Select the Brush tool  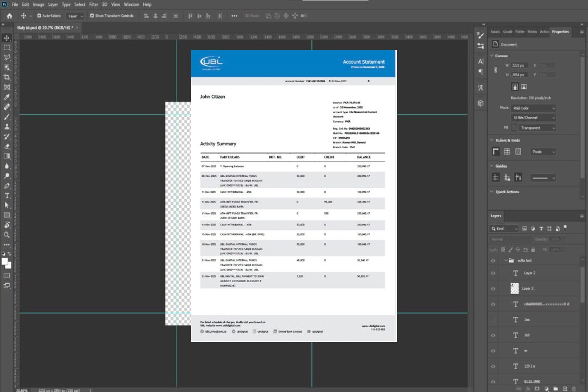[7, 117]
